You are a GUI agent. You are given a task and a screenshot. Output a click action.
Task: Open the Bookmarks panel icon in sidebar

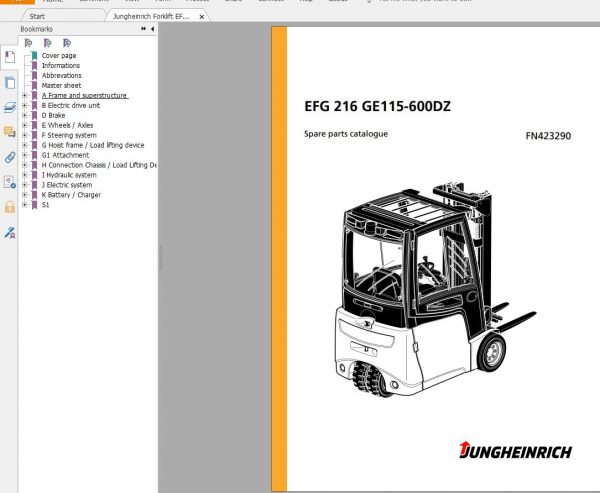pyautogui.click(x=10, y=57)
